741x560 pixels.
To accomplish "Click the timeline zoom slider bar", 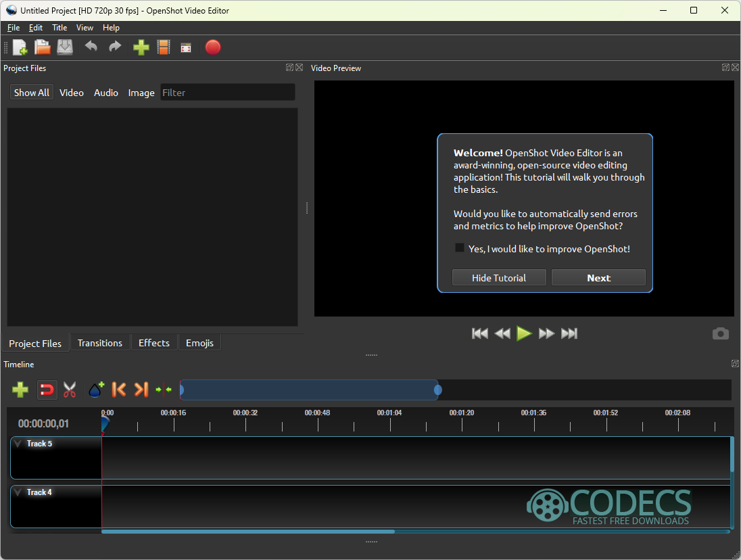I will [310, 390].
